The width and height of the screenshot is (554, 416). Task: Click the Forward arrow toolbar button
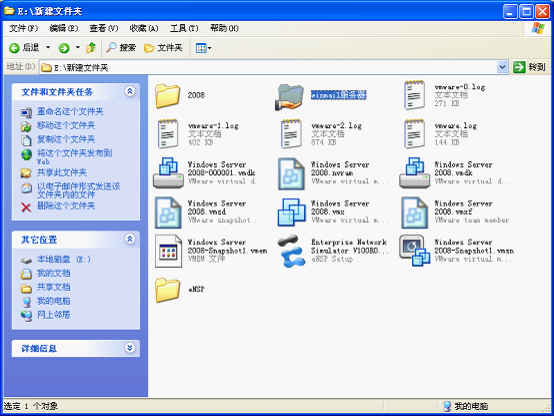64,48
